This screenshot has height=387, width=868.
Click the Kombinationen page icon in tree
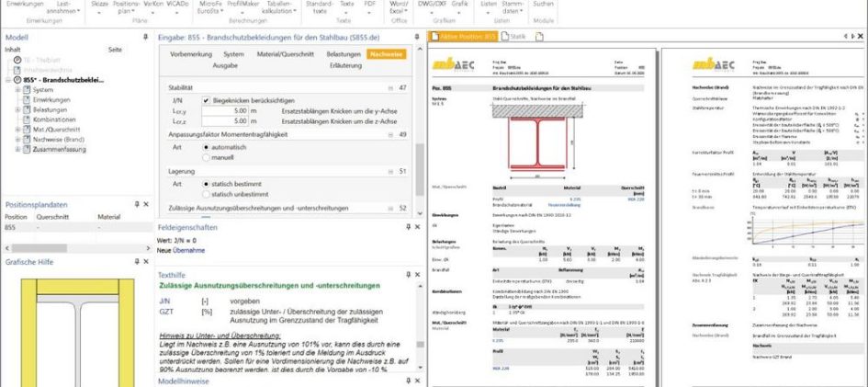[x=27, y=120]
